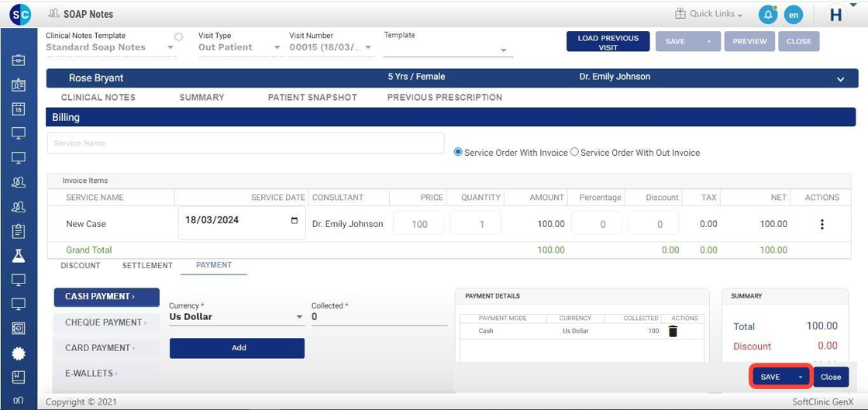Open the Template dropdown
868x410 pixels.
point(448,50)
